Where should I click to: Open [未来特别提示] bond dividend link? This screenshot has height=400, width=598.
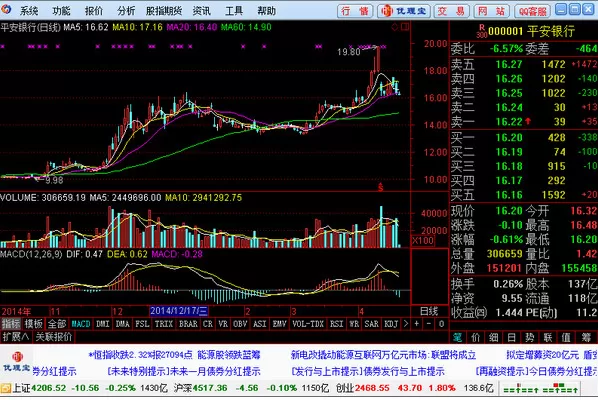(183, 371)
